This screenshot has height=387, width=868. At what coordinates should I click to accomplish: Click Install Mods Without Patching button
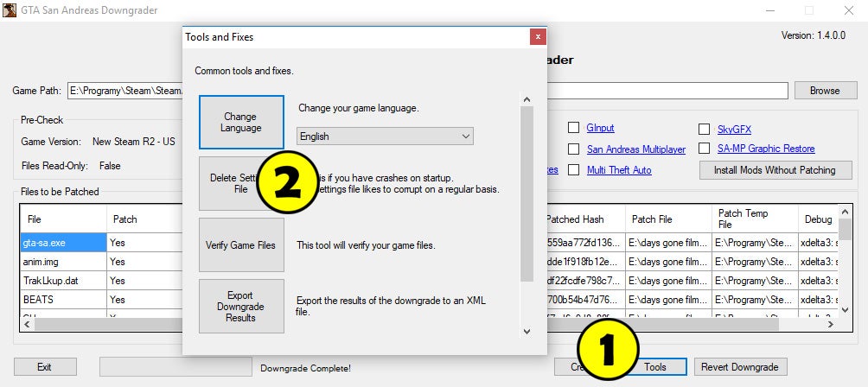[775, 170]
